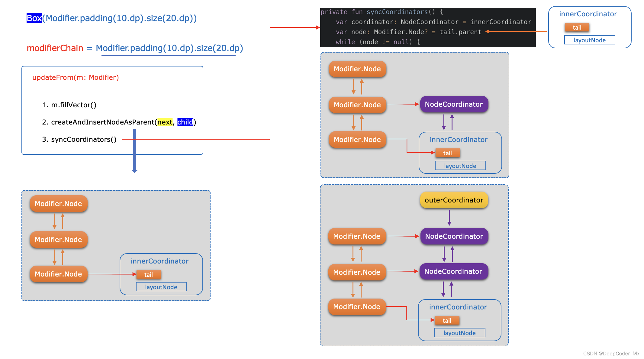
Task: Click "innerCoordinator" label in the top-right box
Action: pyautogui.click(x=588, y=14)
